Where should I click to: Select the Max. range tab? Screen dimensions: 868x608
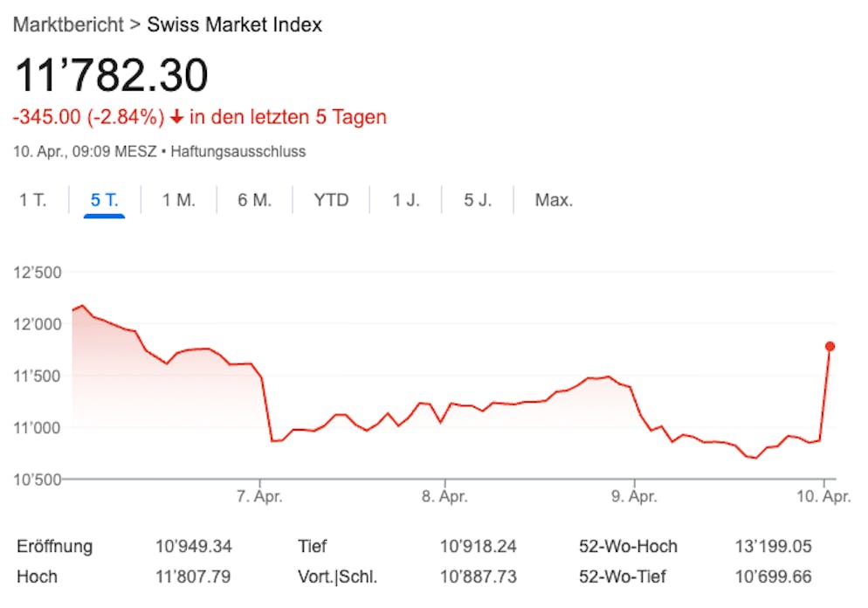pos(554,200)
